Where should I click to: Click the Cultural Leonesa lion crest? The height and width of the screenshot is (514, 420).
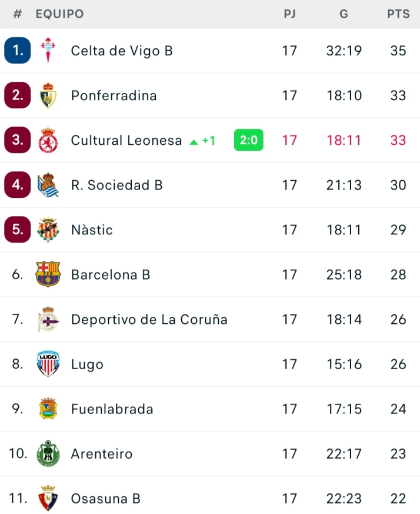point(48,140)
